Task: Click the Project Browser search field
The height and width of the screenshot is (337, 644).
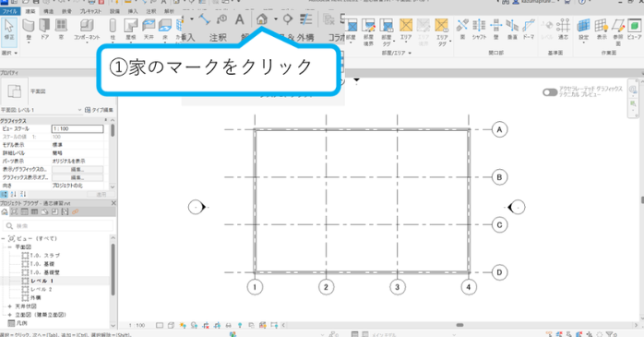Action: point(58,225)
